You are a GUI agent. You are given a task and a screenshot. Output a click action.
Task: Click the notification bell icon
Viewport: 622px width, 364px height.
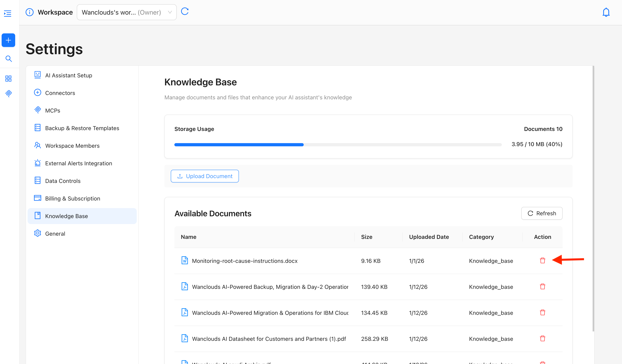(x=606, y=12)
